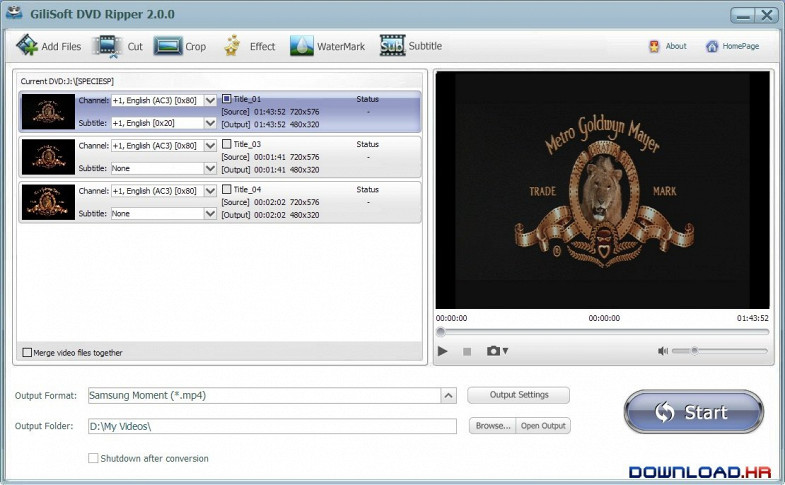This screenshot has height=485, width=785.
Task: Click Current DVD:J:\[SPECIESP] header text
Action: pyautogui.click(x=67, y=81)
